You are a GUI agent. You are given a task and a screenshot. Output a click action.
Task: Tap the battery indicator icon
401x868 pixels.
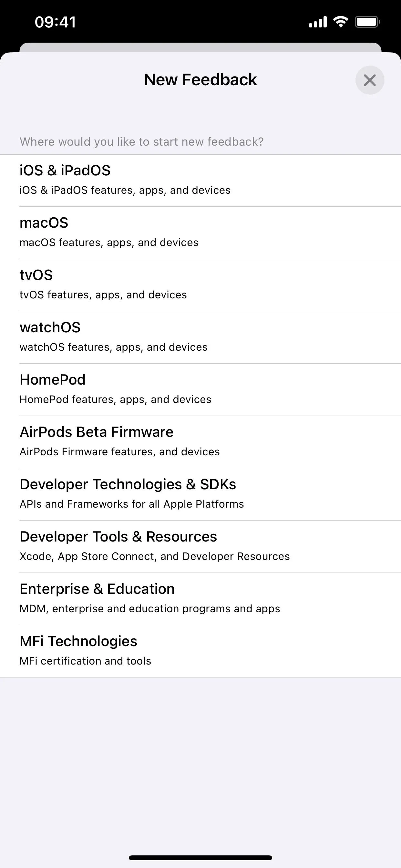(x=368, y=22)
